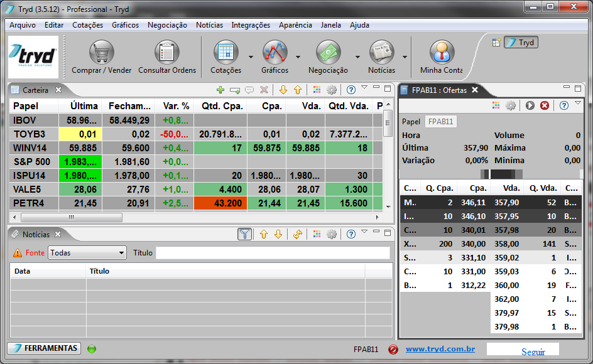Image resolution: width=593 pixels, height=364 pixels.
Task: Move row up with Carteira up arrow
Action: click(298, 90)
